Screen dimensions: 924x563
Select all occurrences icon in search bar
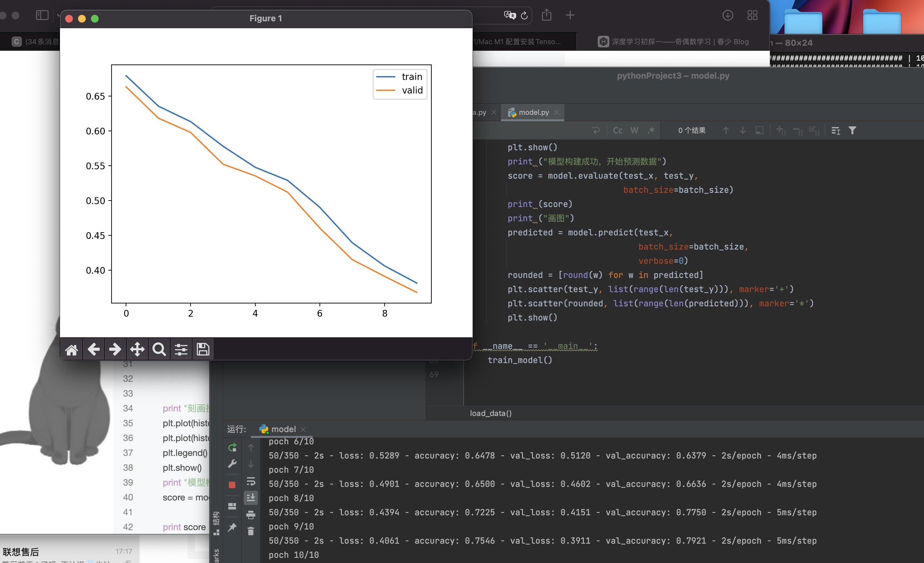pos(814,131)
